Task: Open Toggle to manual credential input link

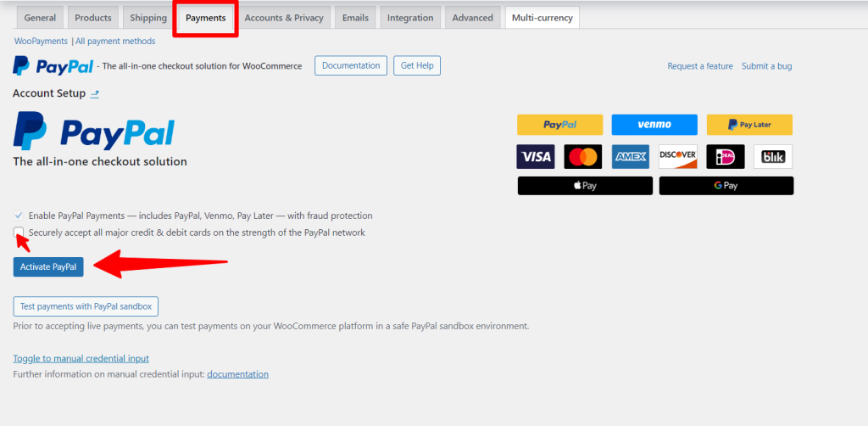Action: 81,359
